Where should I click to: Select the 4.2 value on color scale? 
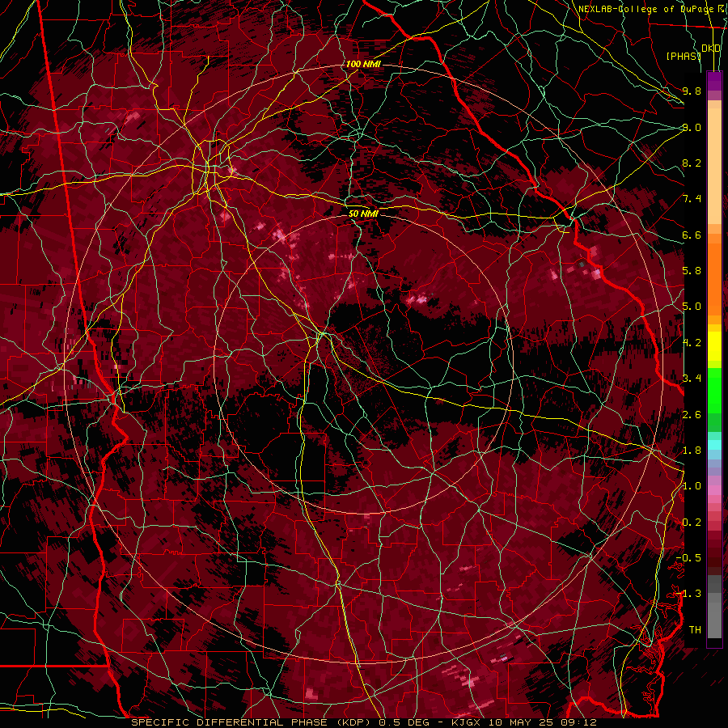(x=692, y=343)
